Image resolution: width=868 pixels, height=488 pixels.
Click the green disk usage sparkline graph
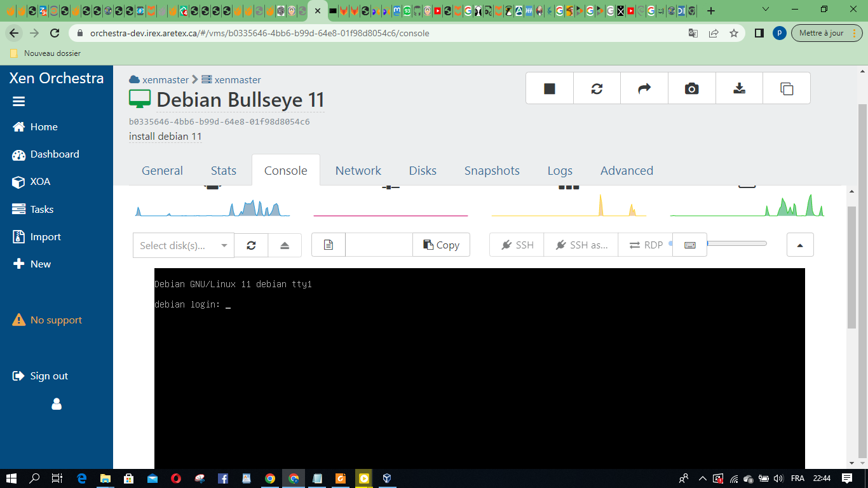(747, 206)
